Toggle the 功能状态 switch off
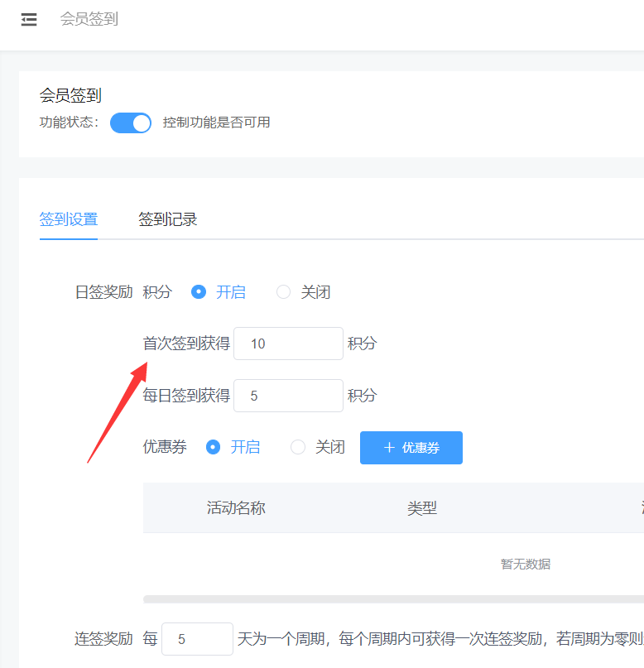The width and height of the screenshot is (644, 668). pyautogui.click(x=131, y=123)
